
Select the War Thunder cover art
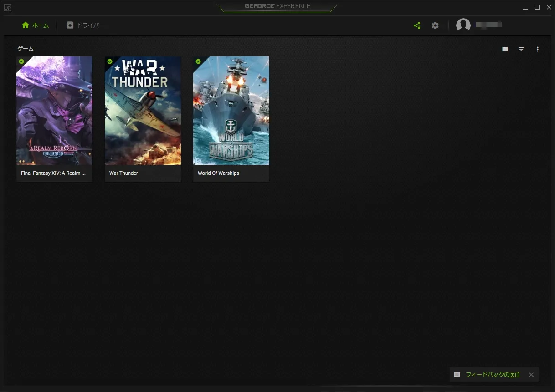[x=143, y=111]
